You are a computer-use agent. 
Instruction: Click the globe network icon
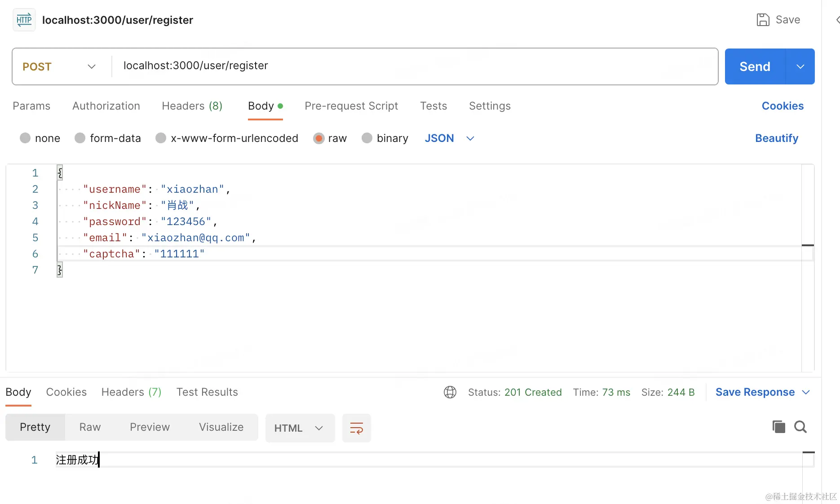click(450, 392)
